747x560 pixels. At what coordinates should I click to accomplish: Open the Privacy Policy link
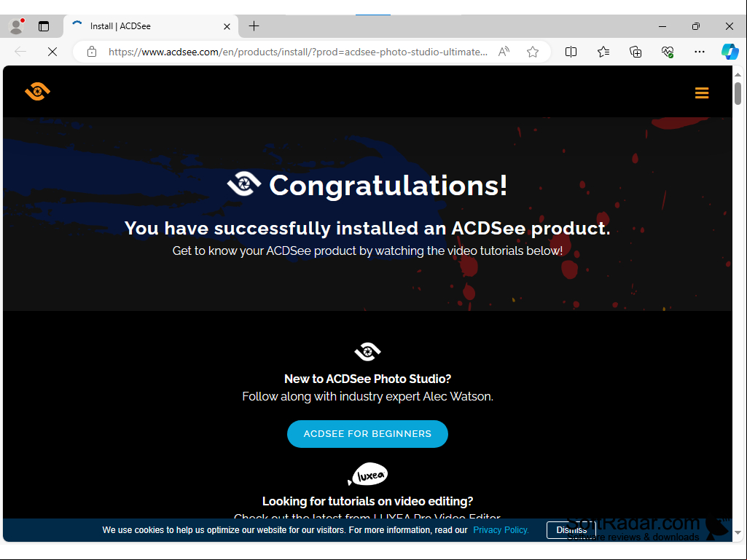[501, 530]
